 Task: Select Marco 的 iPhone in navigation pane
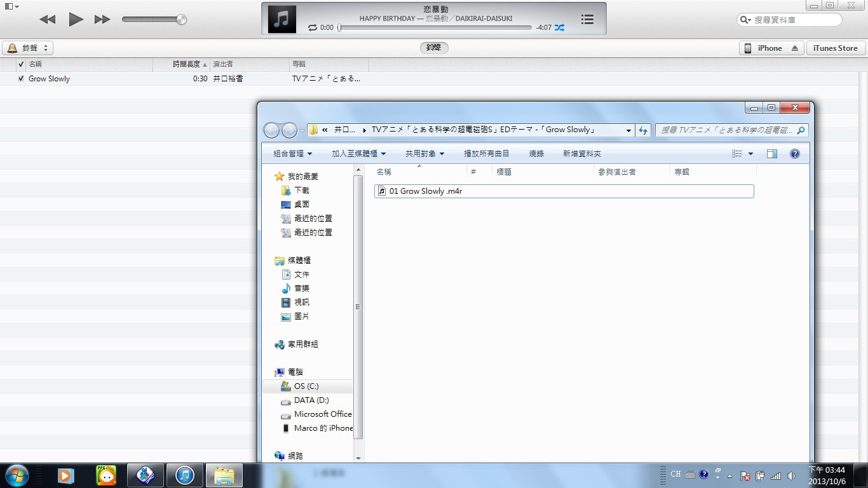click(317, 428)
